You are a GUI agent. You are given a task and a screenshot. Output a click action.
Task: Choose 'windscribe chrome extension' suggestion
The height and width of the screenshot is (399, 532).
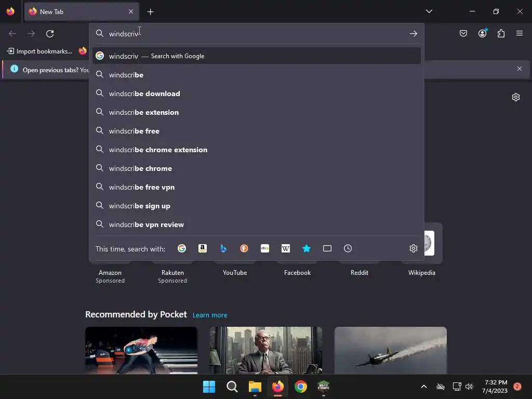257,150
